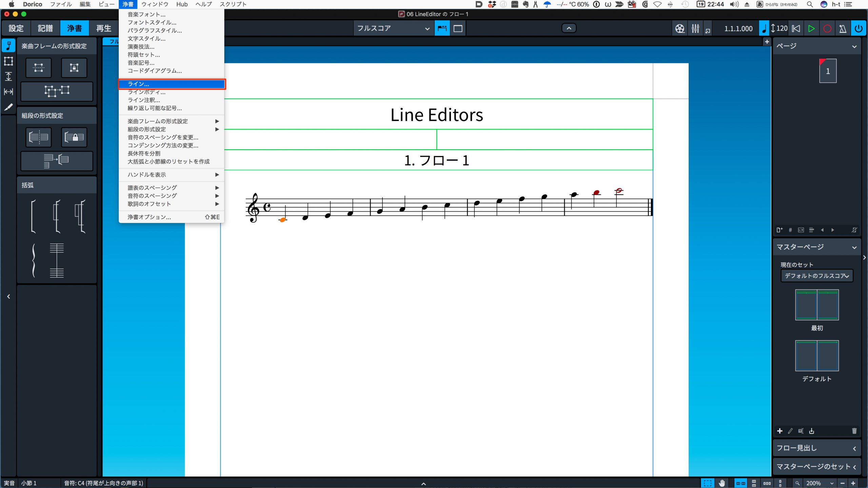Open the フルスコア layout selector dropdown
The image size is (868, 488).
(x=393, y=28)
